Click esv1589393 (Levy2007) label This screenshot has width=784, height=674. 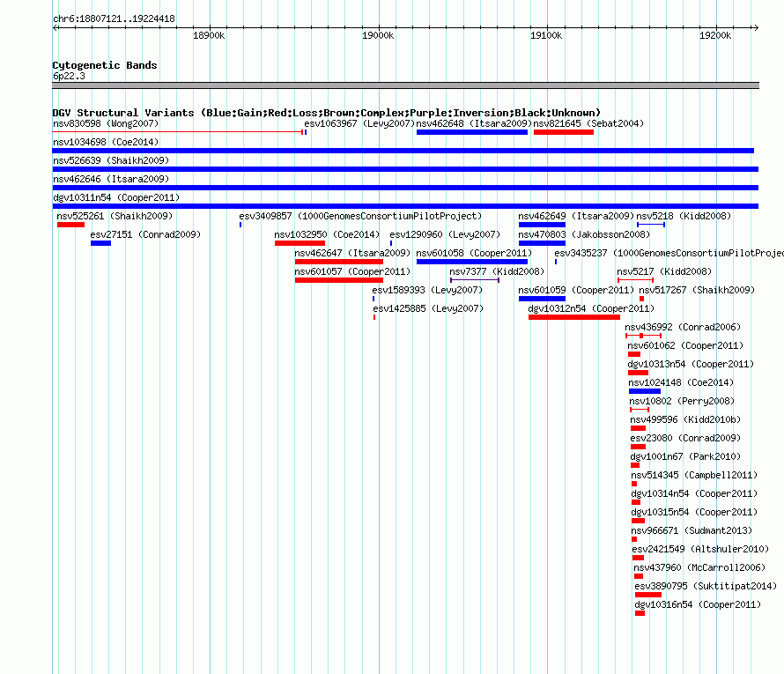pos(427,290)
